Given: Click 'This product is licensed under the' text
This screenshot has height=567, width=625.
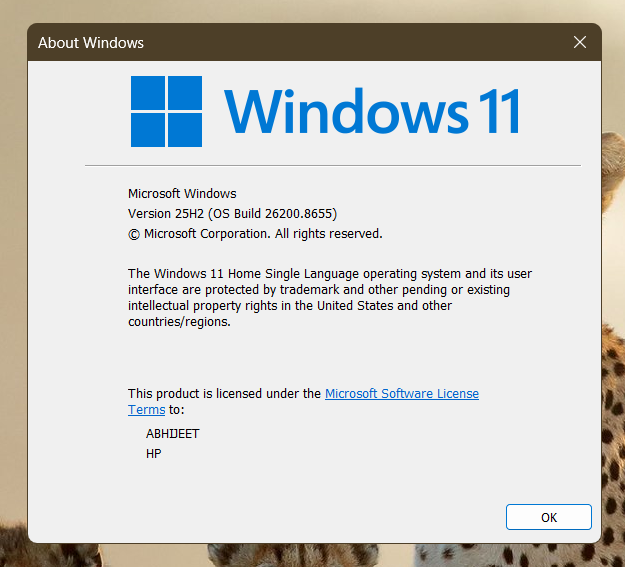Looking at the screenshot, I should point(224,394).
